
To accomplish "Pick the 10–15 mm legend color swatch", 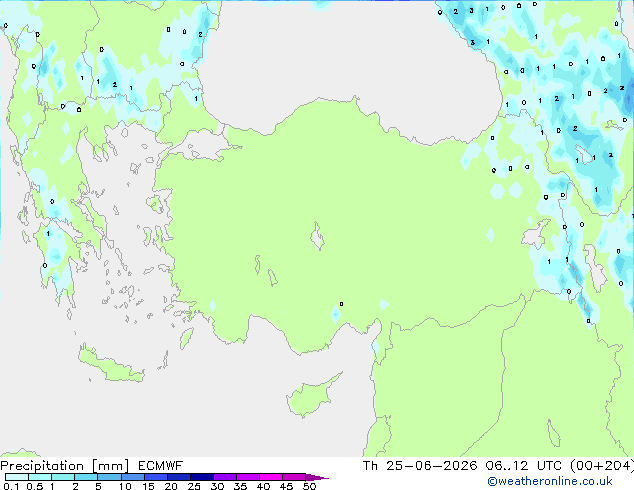I will coord(132,477).
